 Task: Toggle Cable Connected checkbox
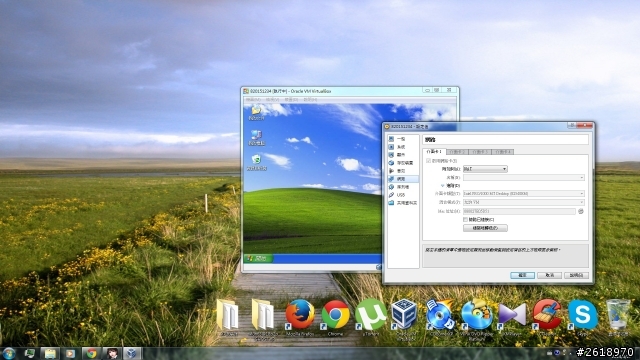click(465, 220)
